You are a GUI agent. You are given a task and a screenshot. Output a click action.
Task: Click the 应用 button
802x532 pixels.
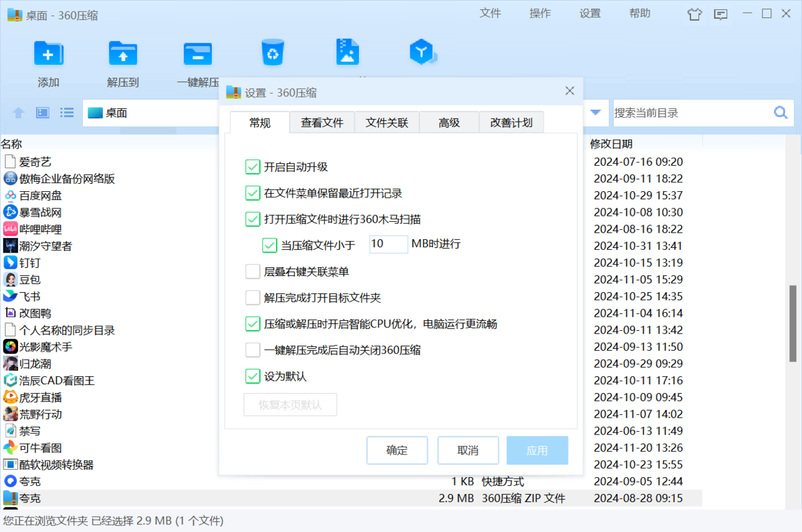point(537,450)
